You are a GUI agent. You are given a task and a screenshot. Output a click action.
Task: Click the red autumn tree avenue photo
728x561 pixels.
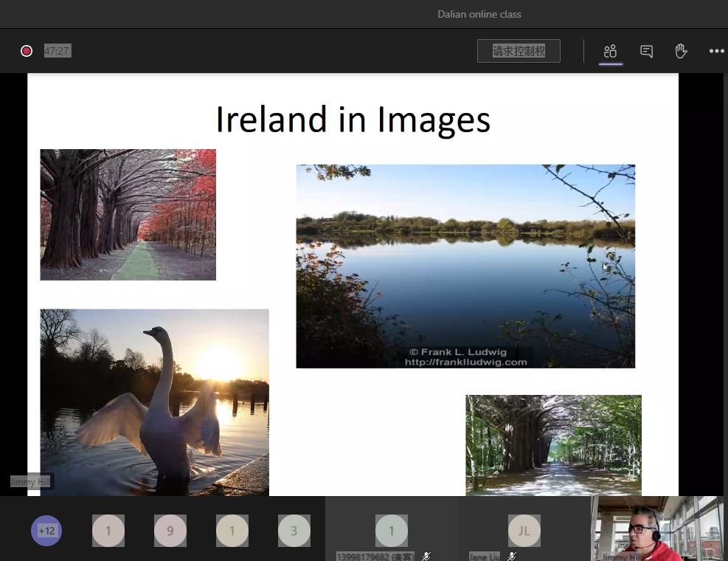point(128,214)
